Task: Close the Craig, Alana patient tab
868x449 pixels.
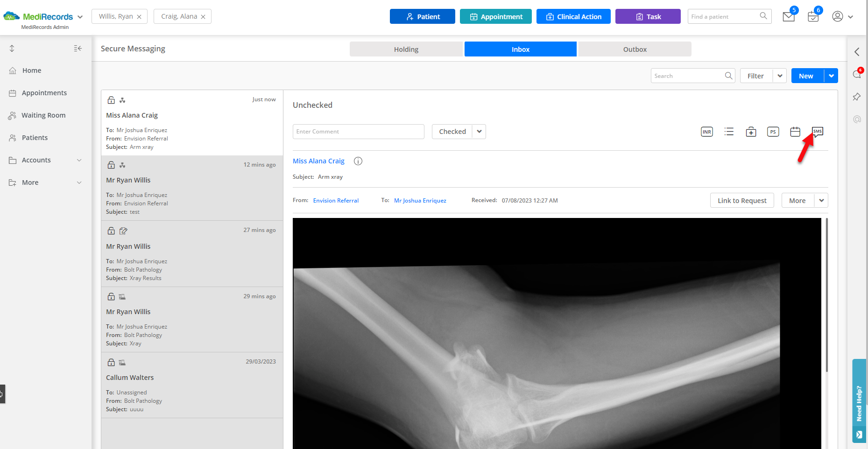Action: (x=203, y=17)
